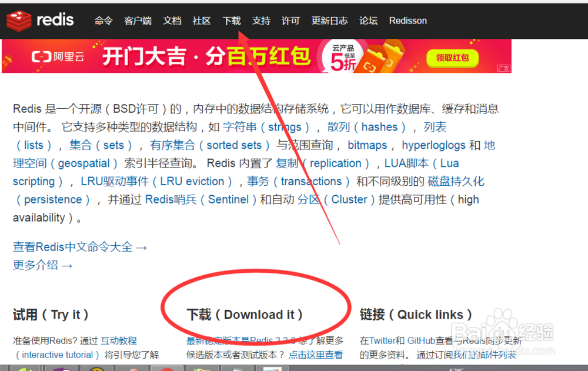588x371 pixels.
Task: Open the 论坛 navigation item
Action: pos(369,21)
